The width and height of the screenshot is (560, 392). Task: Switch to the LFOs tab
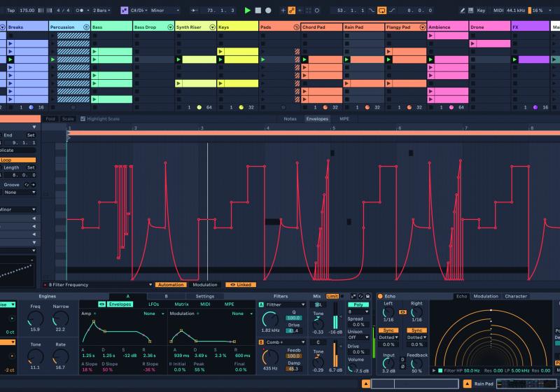click(x=153, y=304)
